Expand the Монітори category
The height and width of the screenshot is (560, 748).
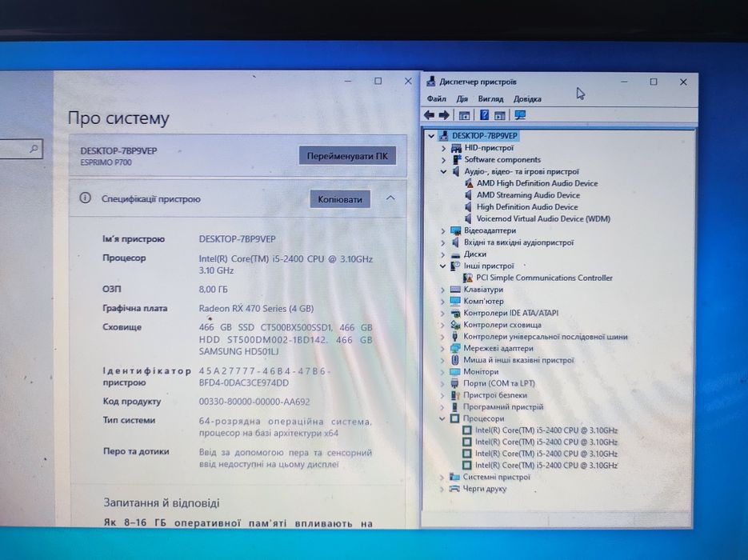442,372
